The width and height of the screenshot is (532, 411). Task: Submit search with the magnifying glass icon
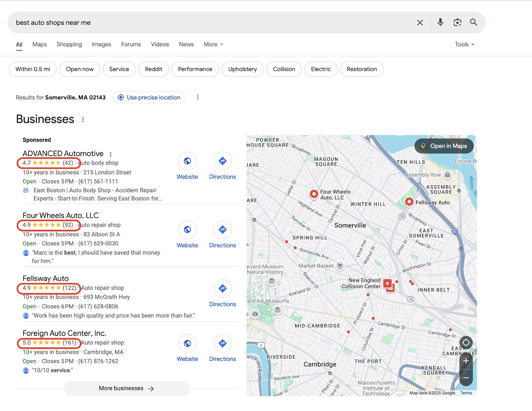tap(473, 22)
